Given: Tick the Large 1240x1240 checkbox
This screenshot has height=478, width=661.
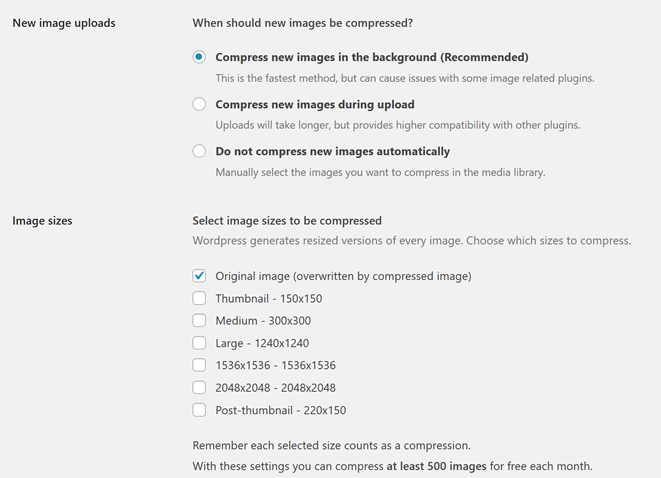Looking at the screenshot, I should [199, 343].
